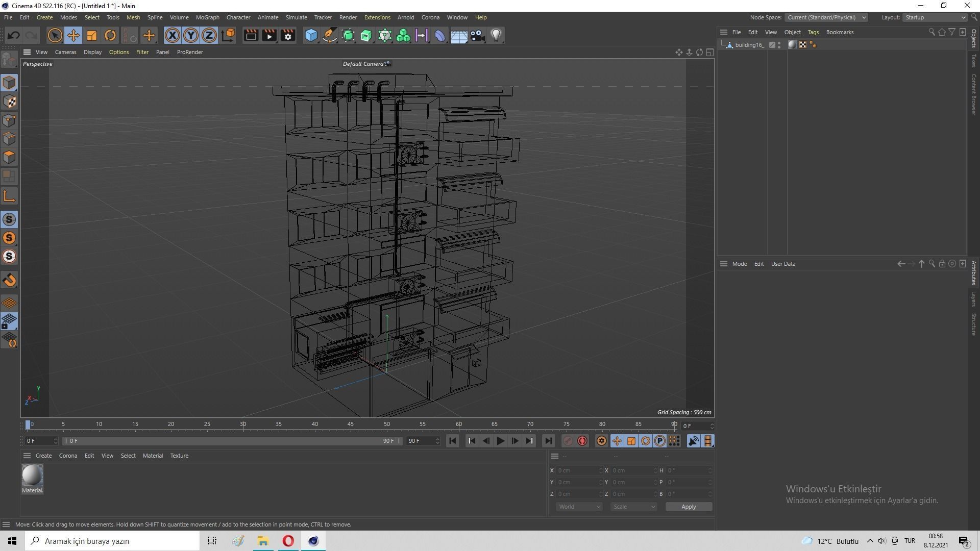Click Create in the Material Manager
The width and height of the screenshot is (980, 551).
coord(43,456)
